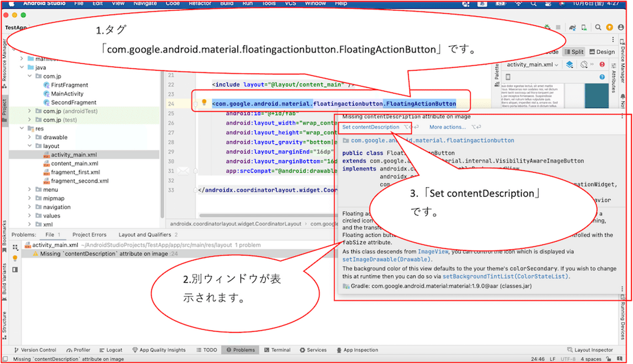Viewport: 633px width, 364px height.
Task: Open the Refactor menu in menu bar
Action: 200,3
